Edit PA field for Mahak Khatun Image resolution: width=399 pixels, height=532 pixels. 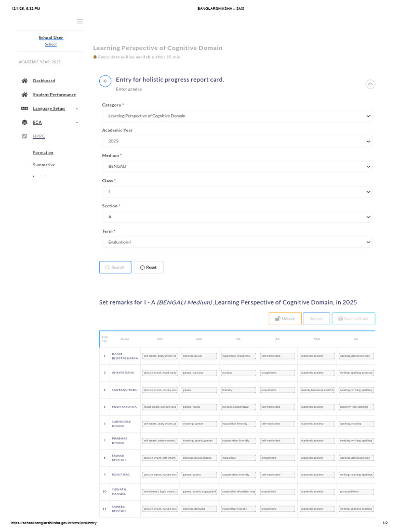pos(238,458)
